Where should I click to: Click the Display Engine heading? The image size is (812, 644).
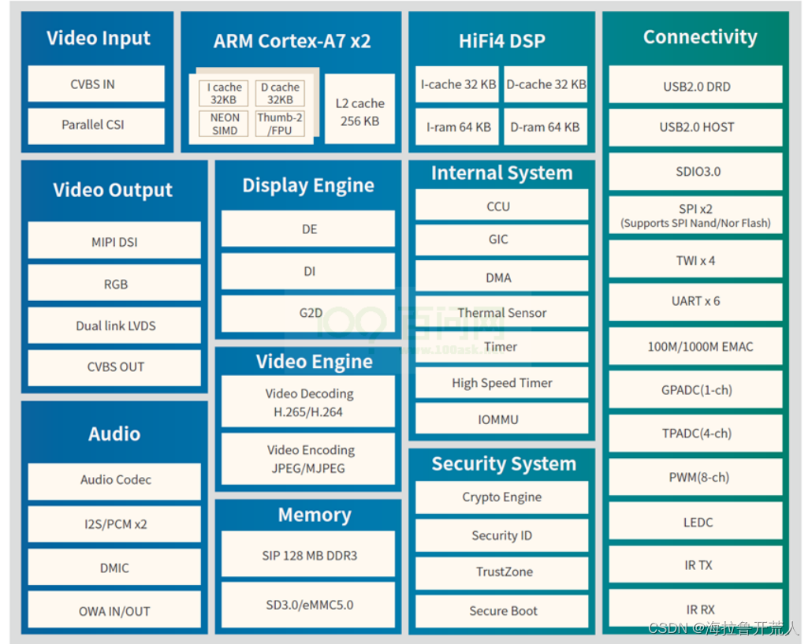(x=308, y=185)
